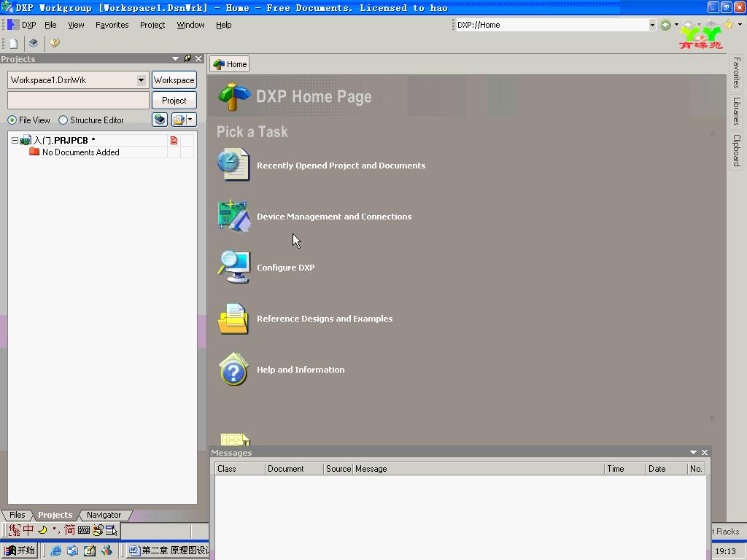Close the Messages panel
The image size is (747, 560).
tap(705, 452)
